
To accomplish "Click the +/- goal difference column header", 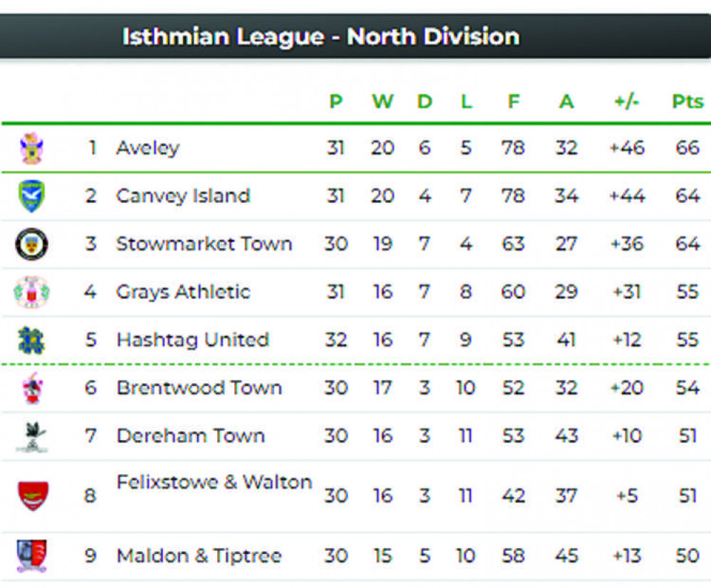I will (x=626, y=101).
